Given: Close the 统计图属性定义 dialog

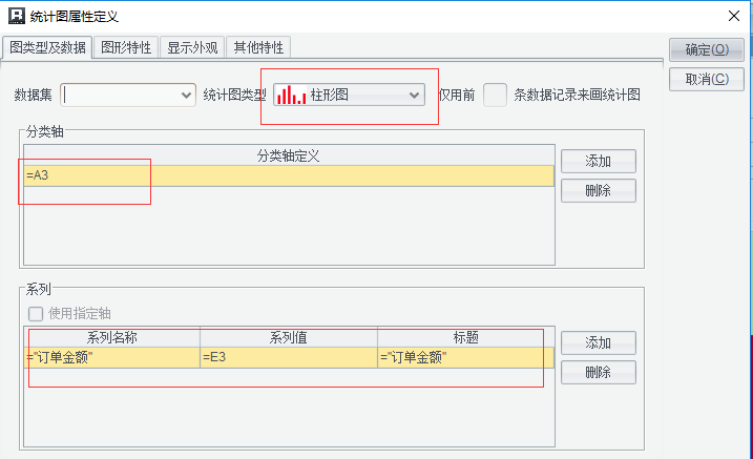Looking at the screenshot, I should (733, 16).
